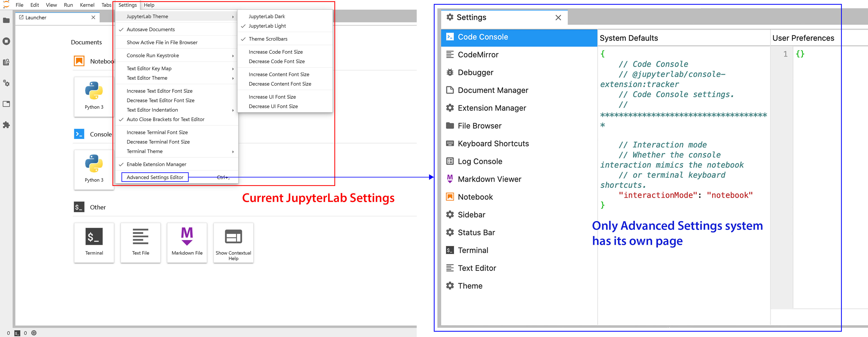Screen dimensions: 868x337
Task: Toggle Autosave Documents option
Action: (151, 30)
